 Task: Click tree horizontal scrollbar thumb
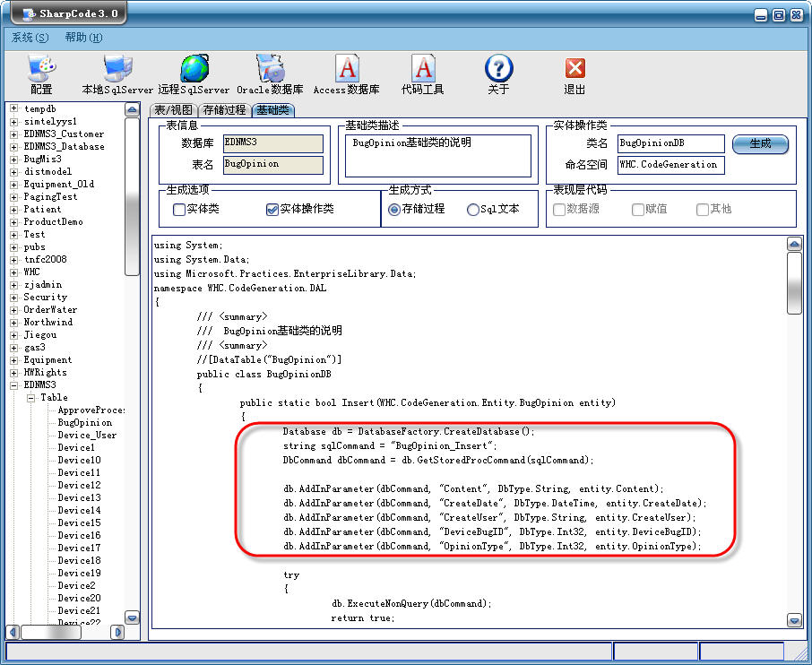pyautogui.click(x=51, y=633)
